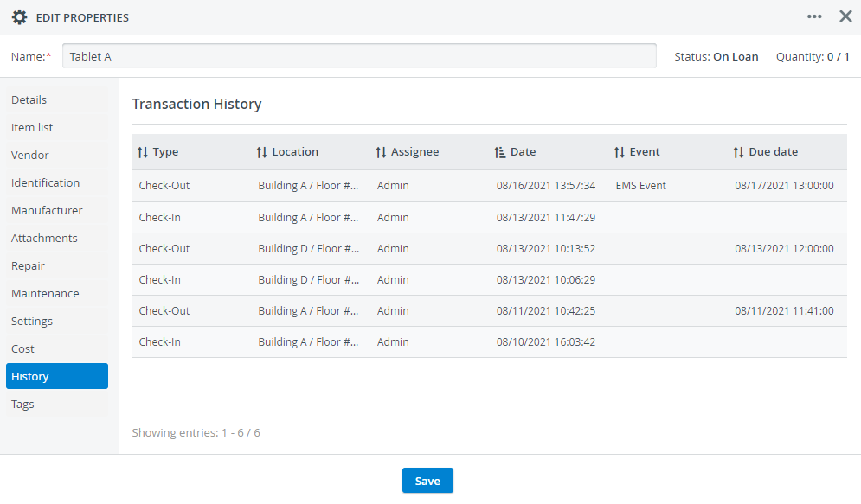Click the Name field containing Tablet A
Screen dimensions: 861x504
click(359, 56)
